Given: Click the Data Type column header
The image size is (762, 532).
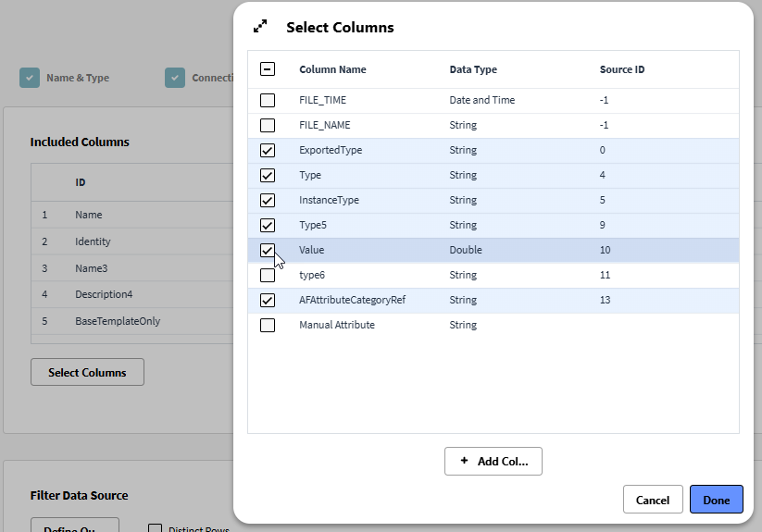Looking at the screenshot, I should tap(473, 69).
